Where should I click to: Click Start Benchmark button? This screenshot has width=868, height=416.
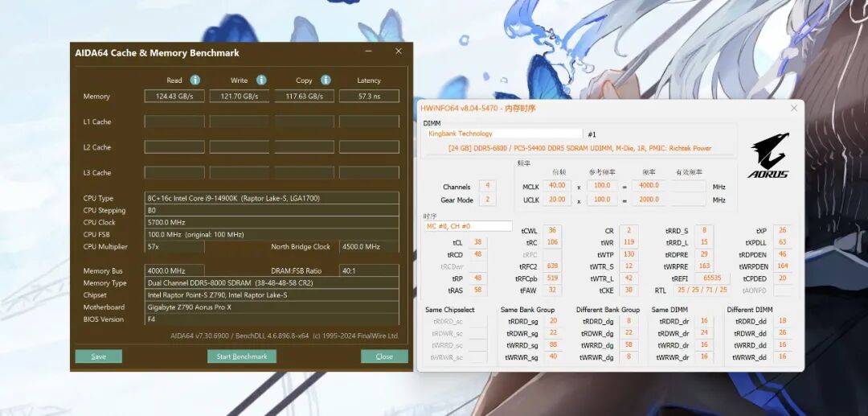click(242, 356)
